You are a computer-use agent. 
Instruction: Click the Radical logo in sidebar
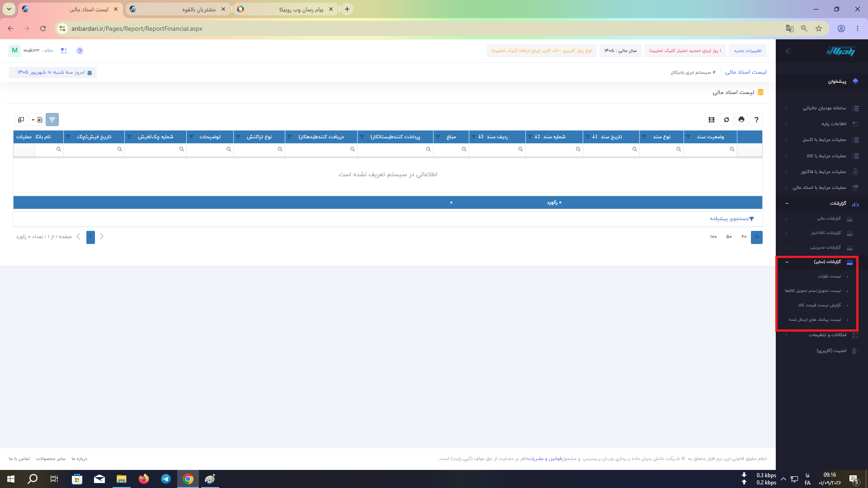pyautogui.click(x=841, y=51)
